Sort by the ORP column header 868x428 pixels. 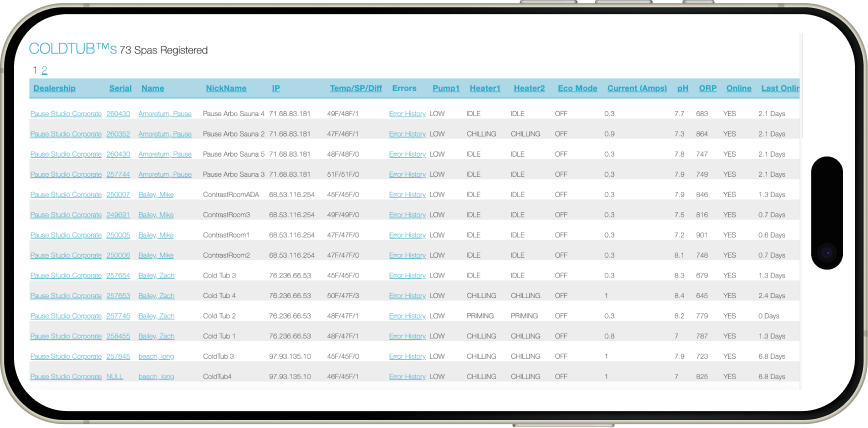pos(707,88)
